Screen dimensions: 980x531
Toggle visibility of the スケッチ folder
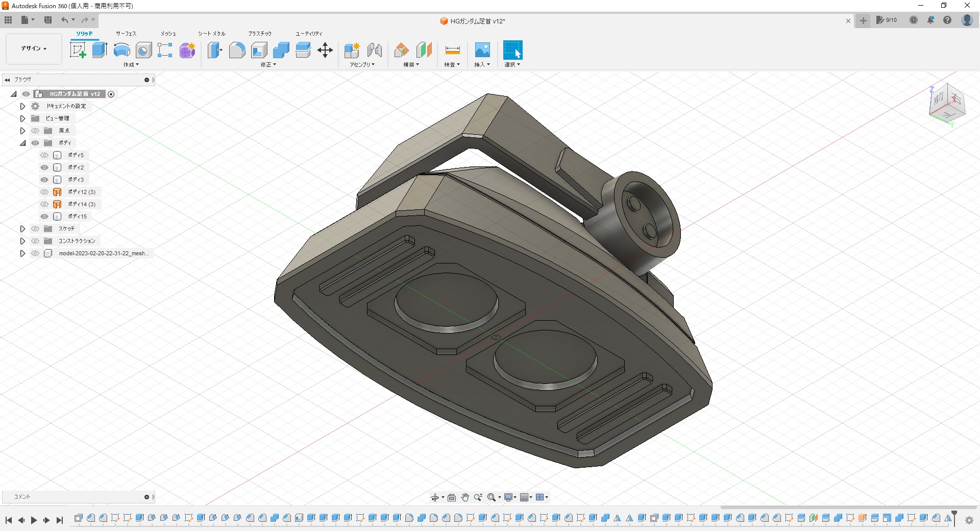[x=35, y=229]
